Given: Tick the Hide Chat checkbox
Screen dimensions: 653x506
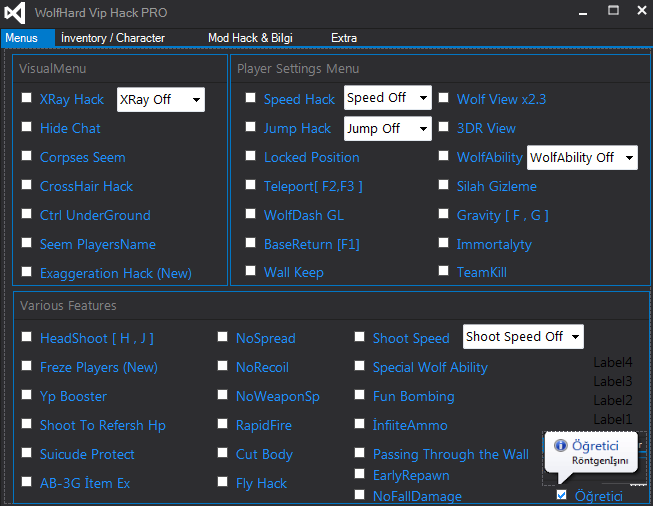Looking at the screenshot, I should (x=27, y=127).
